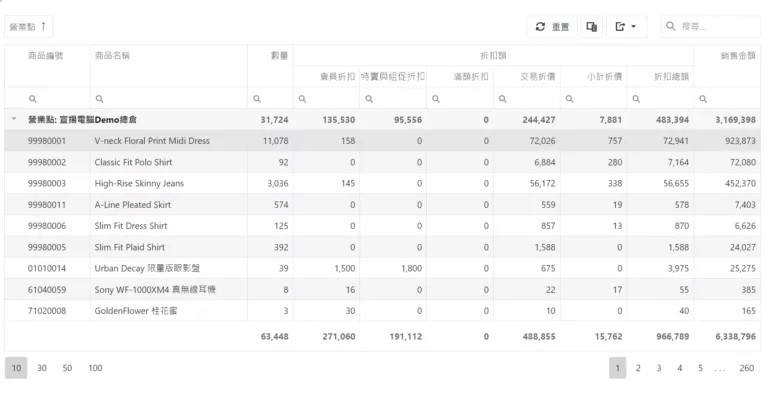This screenshot has height=393, width=768.
Task: Go to page 1
Action: tap(618, 368)
